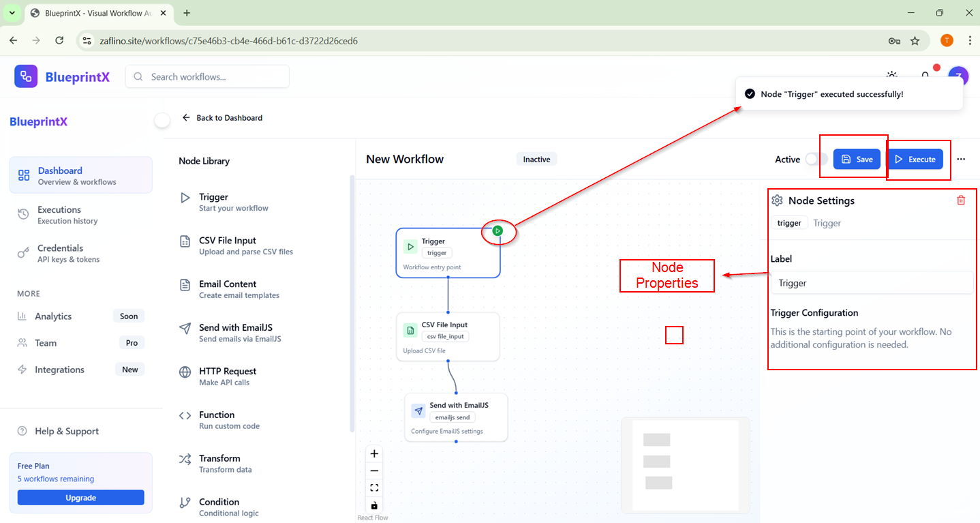Open Chrome password manager key icon
Image resolution: width=980 pixels, height=523 pixels.
894,41
